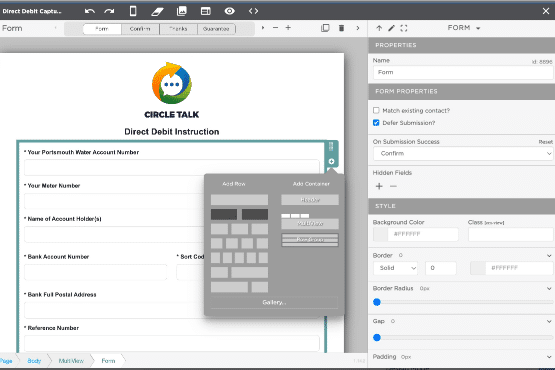Screen dimensions: 555x370
Task: Select the Thanks view tab
Action: 178,29
